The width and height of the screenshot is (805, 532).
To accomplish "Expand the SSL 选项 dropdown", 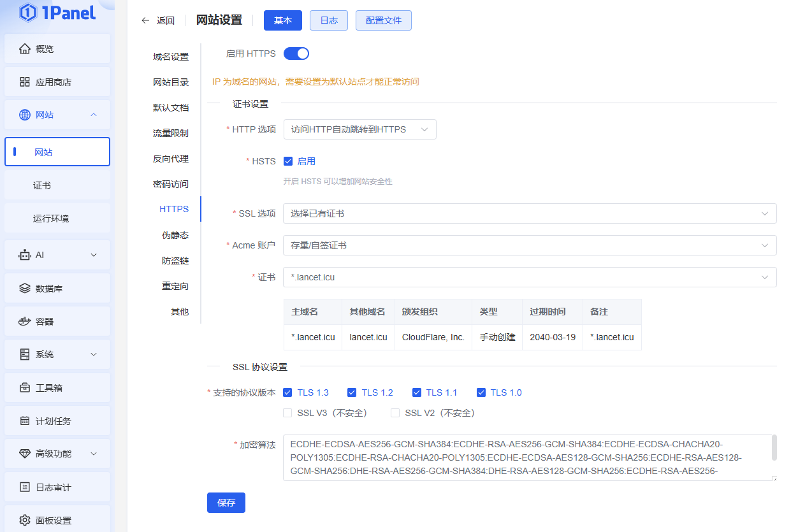I will [x=529, y=213].
